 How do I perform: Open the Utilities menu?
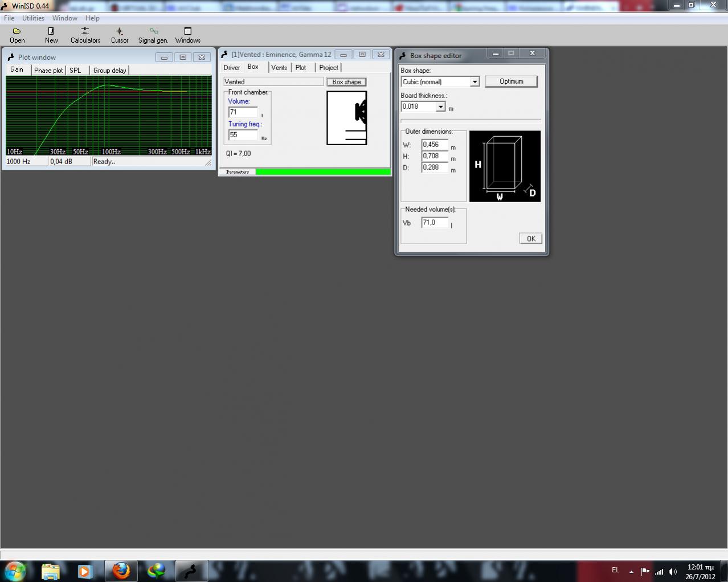[33, 18]
